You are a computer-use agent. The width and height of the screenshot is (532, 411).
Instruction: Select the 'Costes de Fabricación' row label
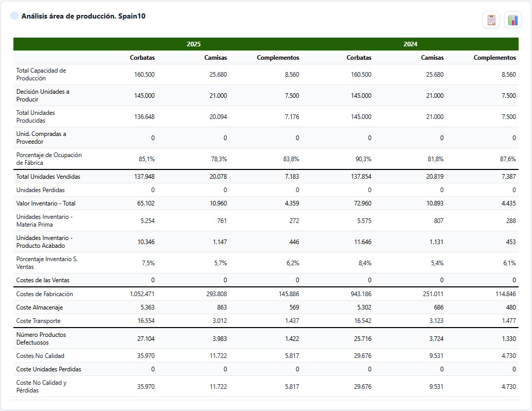point(44,294)
